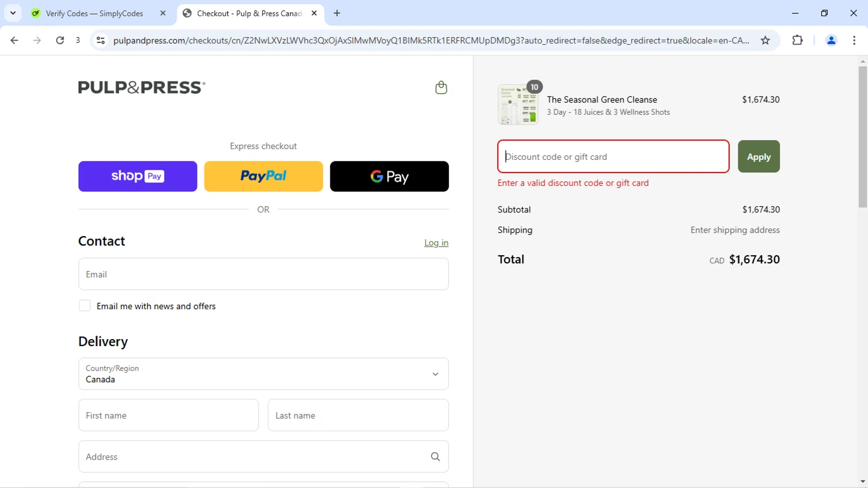The height and width of the screenshot is (488, 868).
Task: Click the browser forward arrow
Action: (x=37, y=40)
